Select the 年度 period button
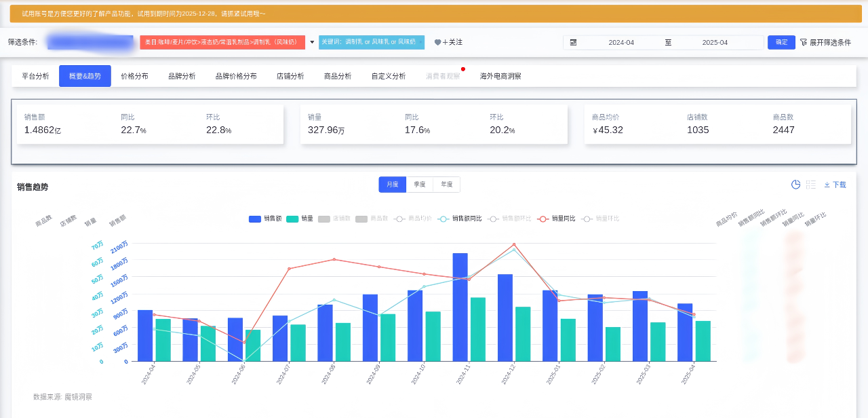The width and height of the screenshot is (868, 418). (x=447, y=185)
